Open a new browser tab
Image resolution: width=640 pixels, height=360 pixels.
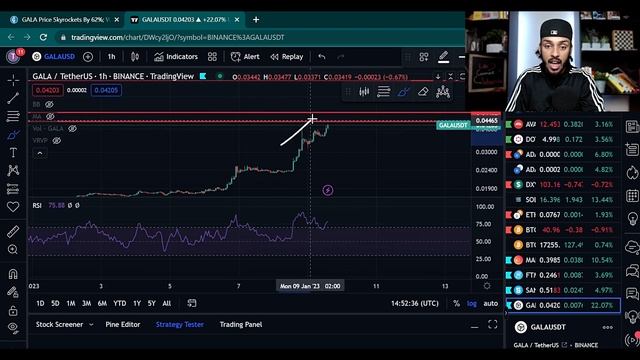256,20
